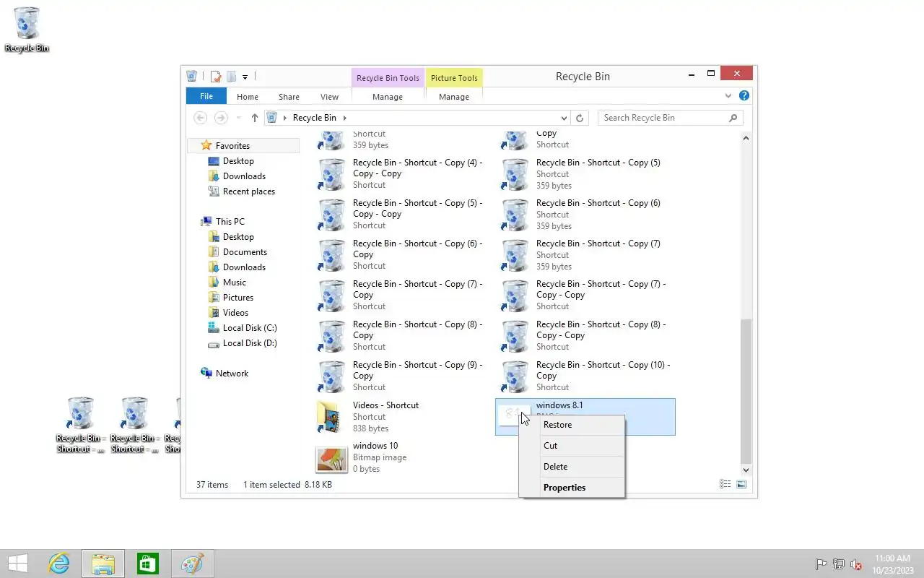The image size is (924, 578).
Task: Click the scrollbar down arrow in file list
Action: (x=746, y=470)
